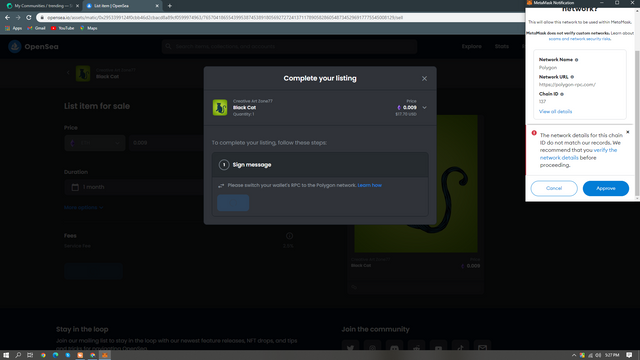640x360 pixels.
Task: Go back in the browser
Action: [x=7, y=18]
